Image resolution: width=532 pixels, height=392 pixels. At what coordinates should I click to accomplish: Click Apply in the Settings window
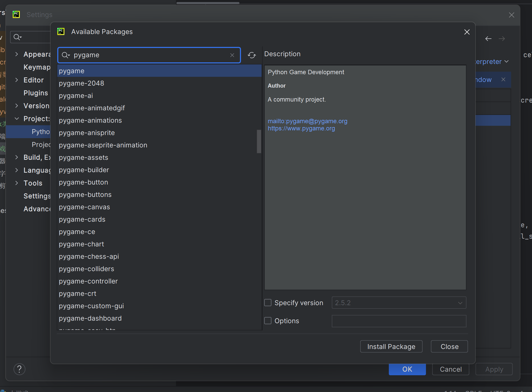pyautogui.click(x=494, y=369)
